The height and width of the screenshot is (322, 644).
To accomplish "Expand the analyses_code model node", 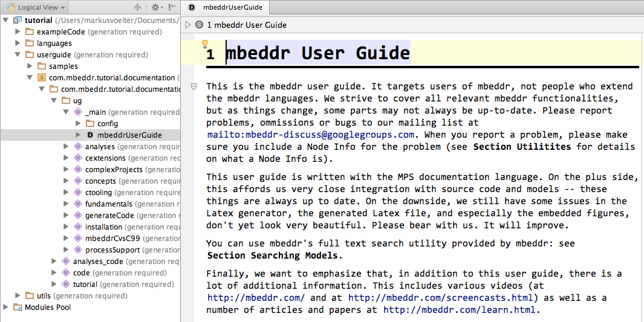I will pyautogui.click(x=54, y=262).
